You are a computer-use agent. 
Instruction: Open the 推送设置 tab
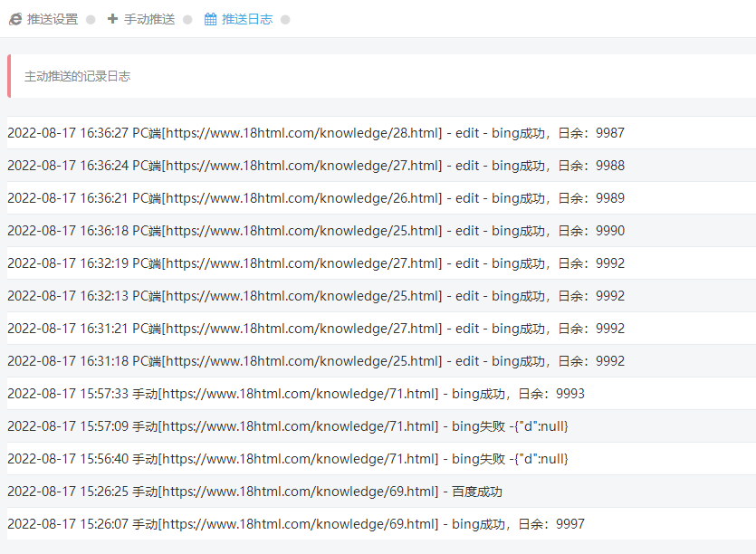tap(53, 19)
